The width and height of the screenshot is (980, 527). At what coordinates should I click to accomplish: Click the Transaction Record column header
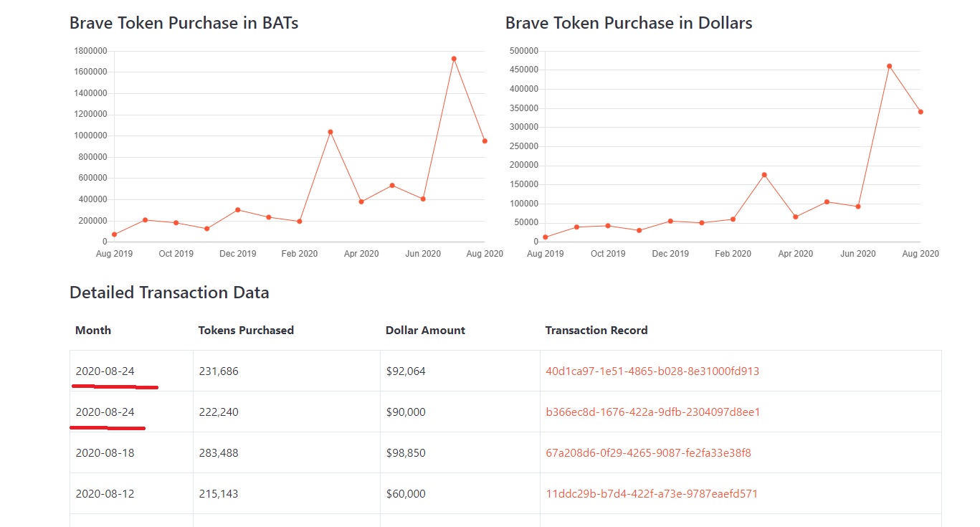point(596,331)
